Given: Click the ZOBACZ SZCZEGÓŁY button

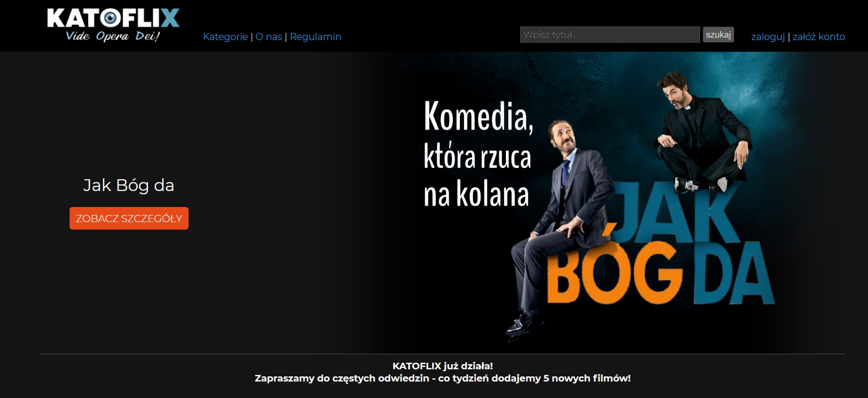Looking at the screenshot, I should [129, 218].
